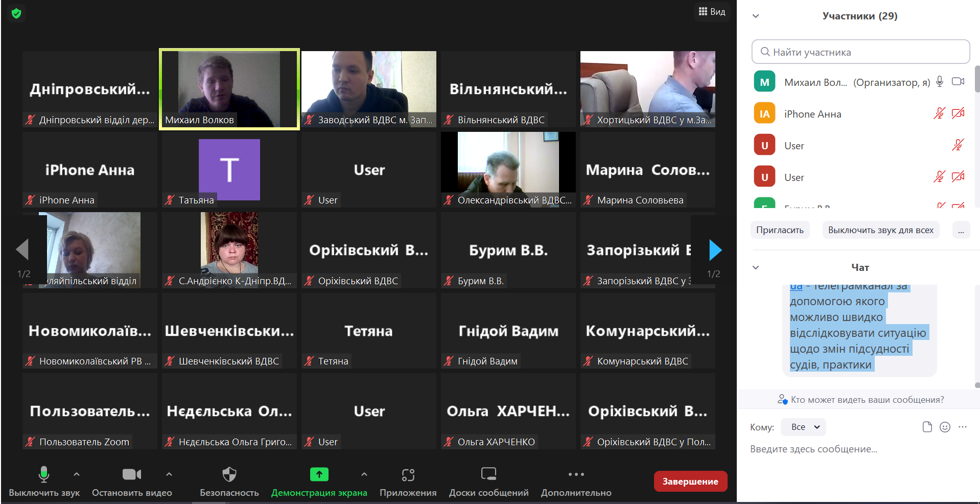Toggle camera with Остановить видео
The height and width of the screenshot is (504, 980).
(x=131, y=475)
